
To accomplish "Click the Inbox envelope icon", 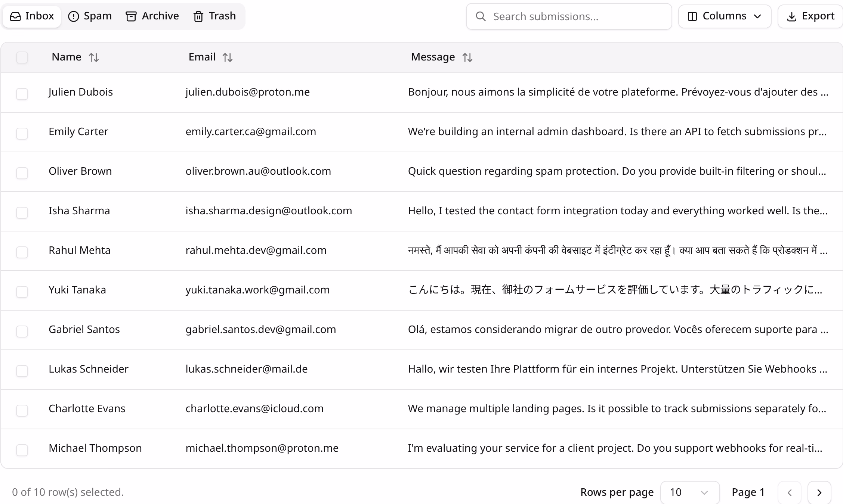I will click(16, 16).
